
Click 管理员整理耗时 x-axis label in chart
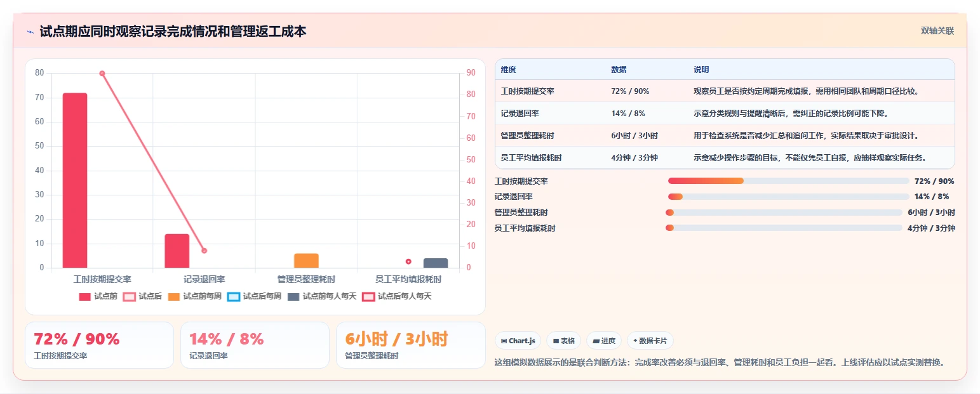[306, 279]
